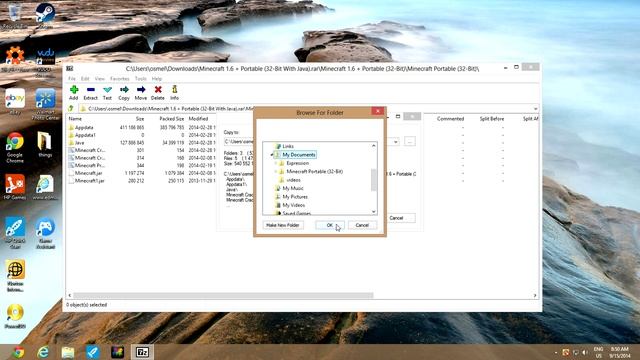This screenshot has height=360, width=640.
Task: Sort by the Packed Size column header
Action: [171, 119]
